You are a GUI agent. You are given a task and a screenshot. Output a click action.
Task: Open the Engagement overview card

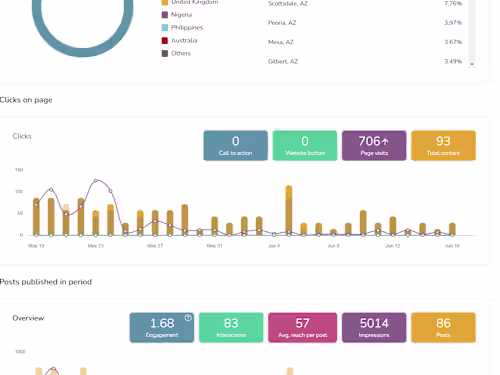162,328
